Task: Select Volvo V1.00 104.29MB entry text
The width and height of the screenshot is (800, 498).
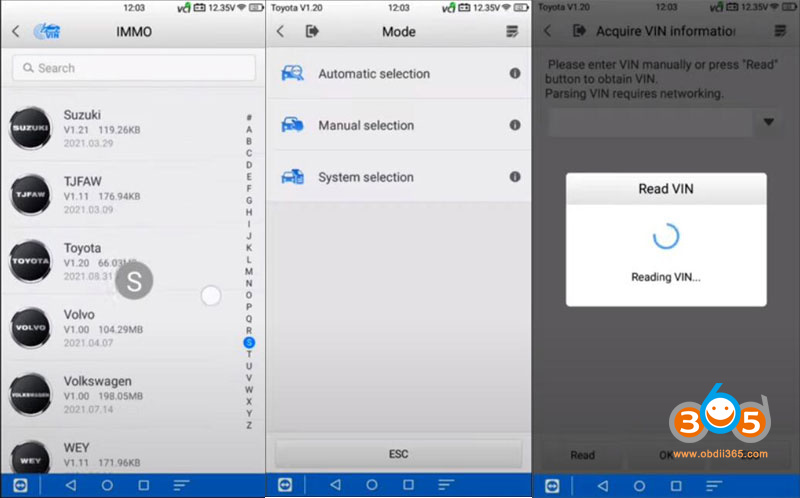Action: tap(103, 328)
